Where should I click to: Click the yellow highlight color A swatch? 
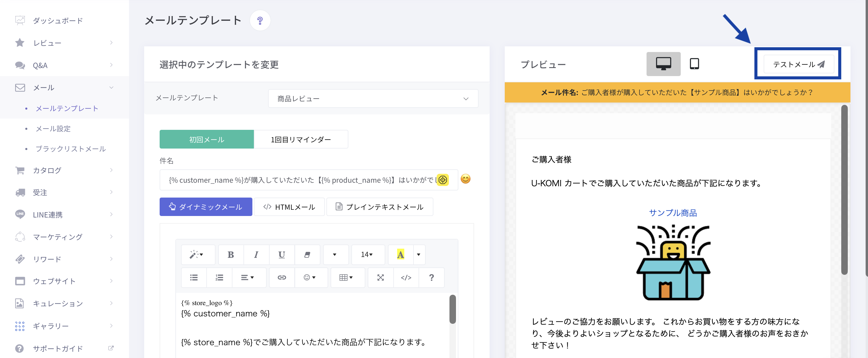click(400, 255)
